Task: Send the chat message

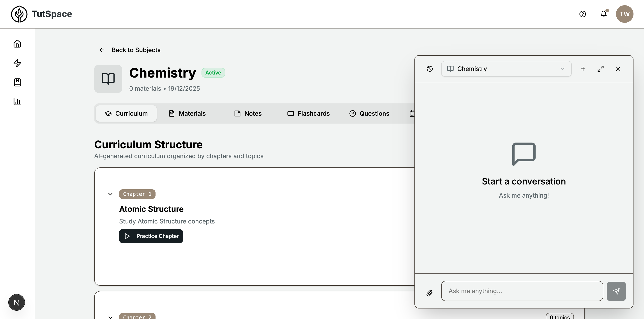Action: pos(616,291)
